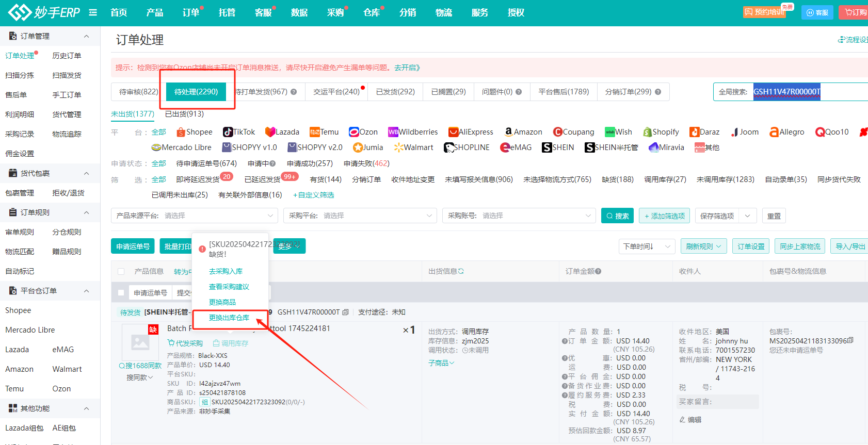The image size is (868, 445).
Task: Filter by SHOPLINE platform icon
Action: coord(449,147)
